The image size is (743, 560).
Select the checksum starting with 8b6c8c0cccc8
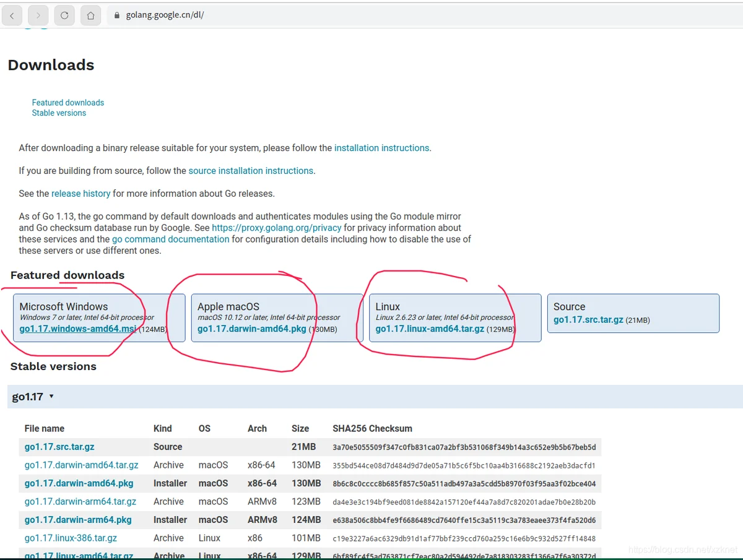point(464,484)
